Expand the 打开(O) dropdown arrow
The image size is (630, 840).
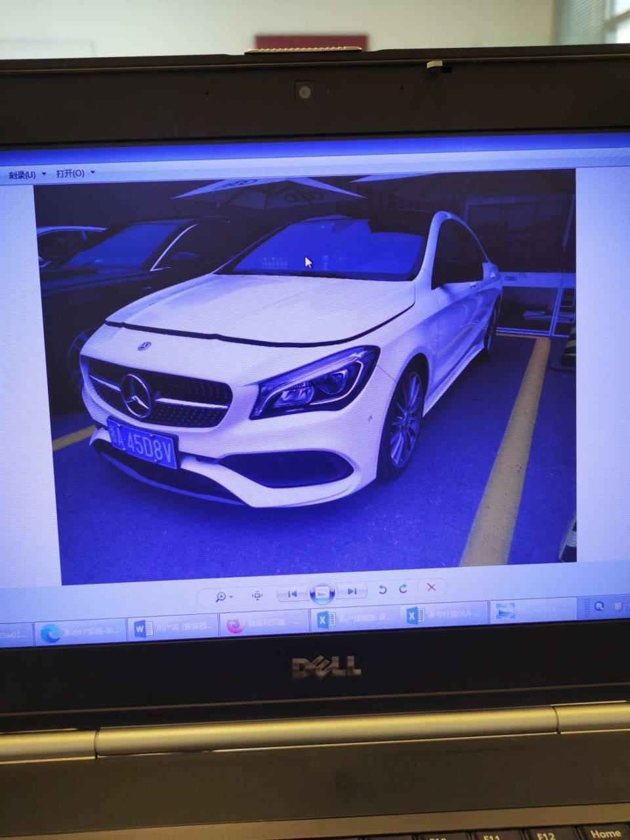click(x=93, y=173)
